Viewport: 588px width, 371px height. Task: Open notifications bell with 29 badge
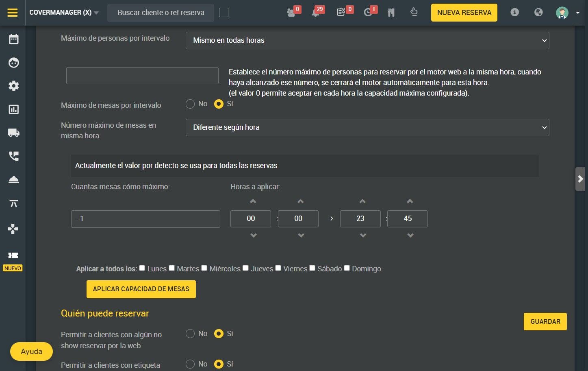pyautogui.click(x=316, y=13)
